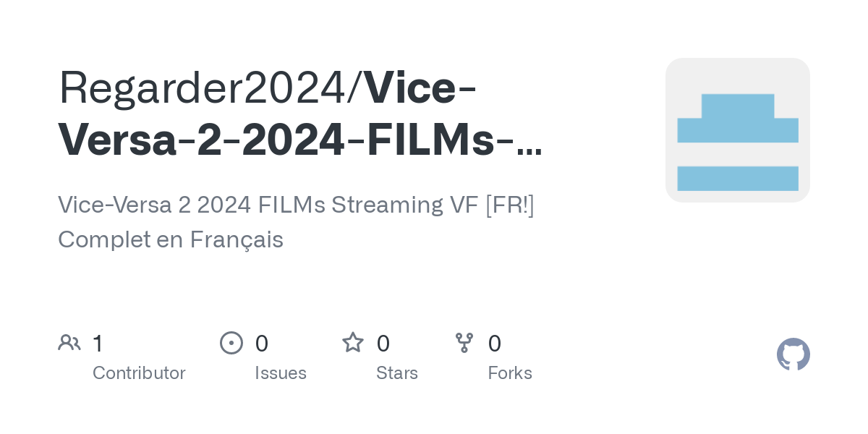Viewport: 868px width, 434px height.
Task: Click the Issues circle-dot icon
Action: (231, 343)
